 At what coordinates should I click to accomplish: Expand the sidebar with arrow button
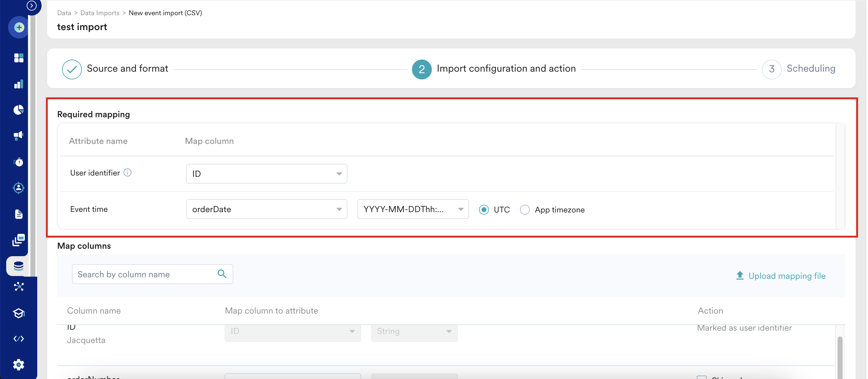pos(32,5)
